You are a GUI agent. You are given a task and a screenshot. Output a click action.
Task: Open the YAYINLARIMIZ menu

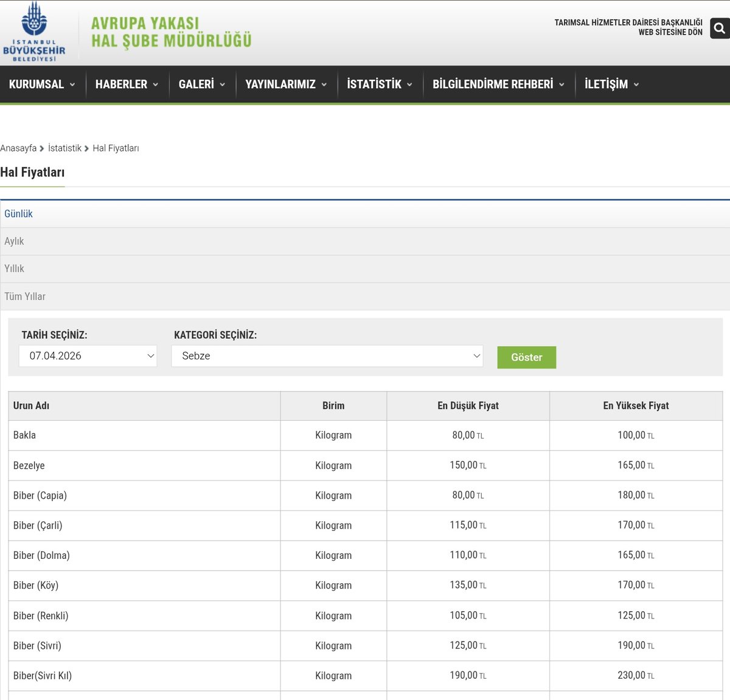tap(286, 85)
